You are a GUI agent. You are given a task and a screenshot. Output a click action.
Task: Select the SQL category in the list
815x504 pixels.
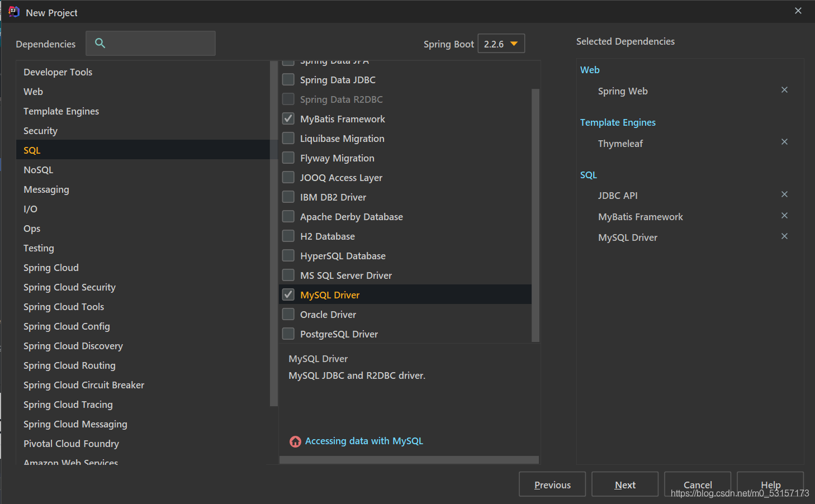pyautogui.click(x=143, y=150)
